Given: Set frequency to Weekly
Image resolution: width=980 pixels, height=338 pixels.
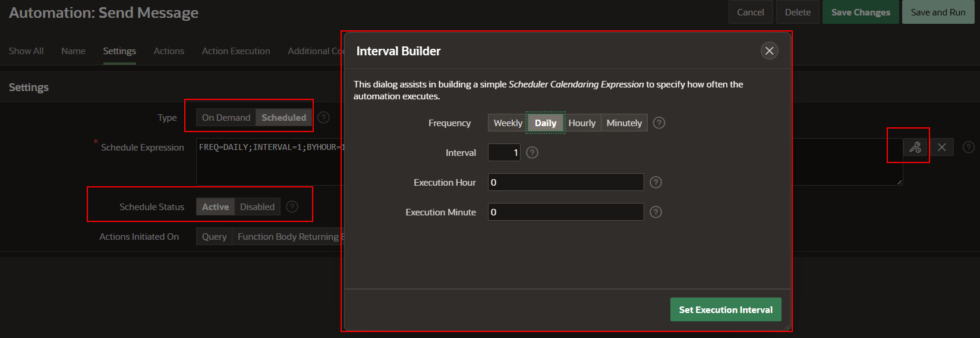Looking at the screenshot, I should coord(508,123).
